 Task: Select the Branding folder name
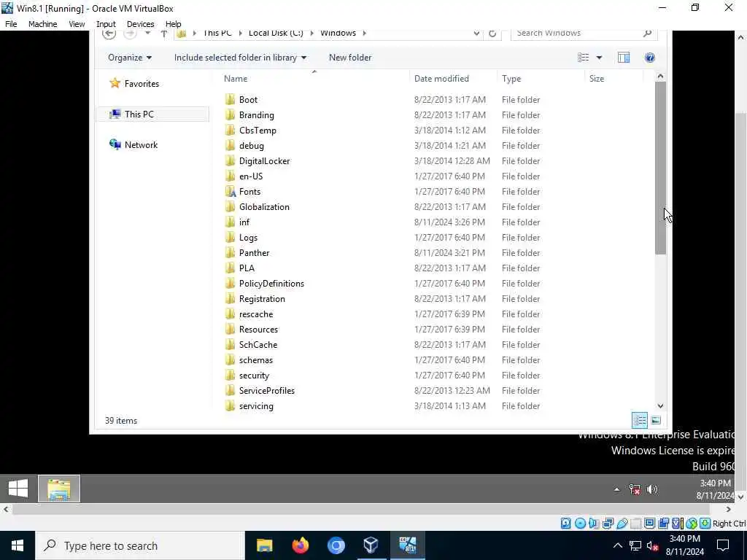[256, 115]
